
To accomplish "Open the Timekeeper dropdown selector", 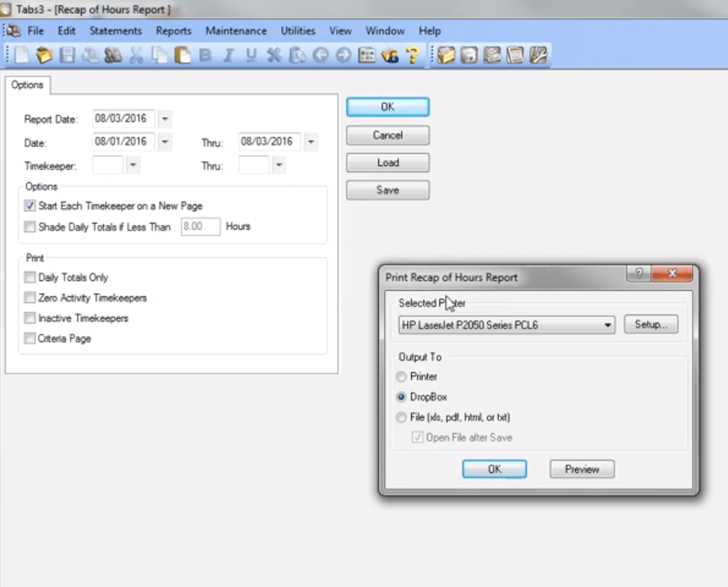I will 132,165.
